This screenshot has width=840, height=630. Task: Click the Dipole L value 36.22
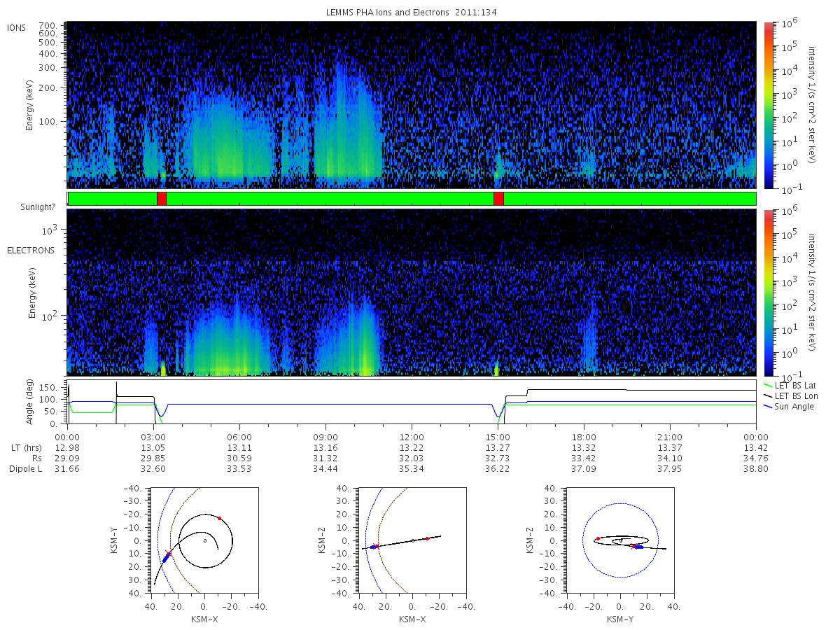pos(498,469)
